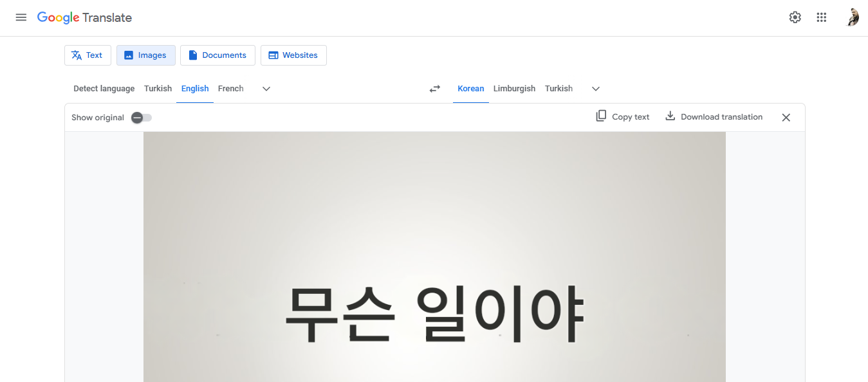Screen dimensions: 868x382
Task: Download the translation image
Action: click(713, 116)
